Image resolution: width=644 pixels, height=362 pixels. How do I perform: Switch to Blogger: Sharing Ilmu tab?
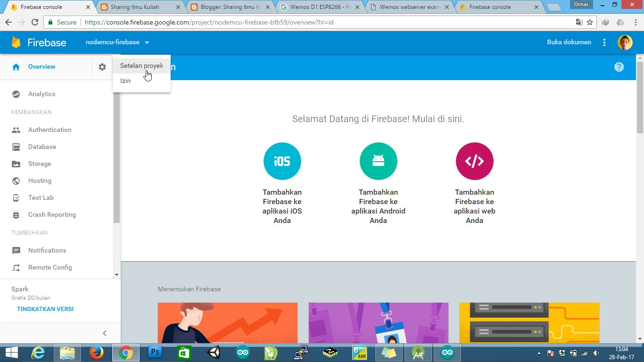(x=229, y=7)
